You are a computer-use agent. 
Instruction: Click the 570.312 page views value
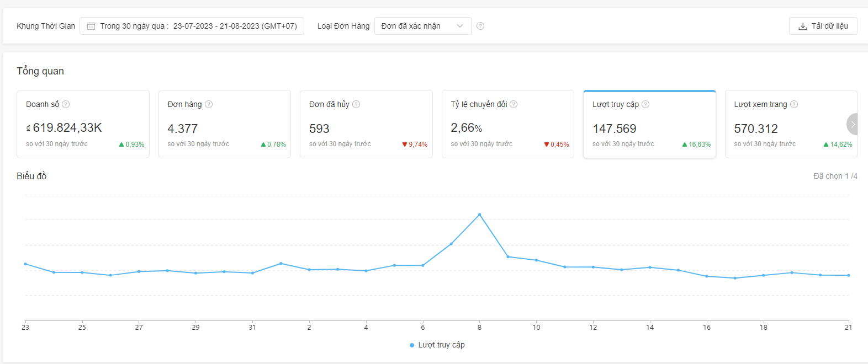(x=756, y=129)
